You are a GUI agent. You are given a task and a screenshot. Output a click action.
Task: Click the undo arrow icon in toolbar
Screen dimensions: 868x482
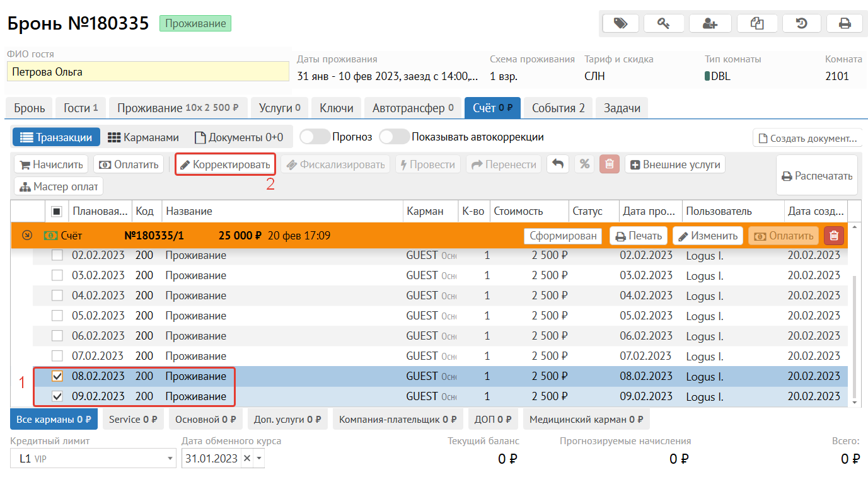557,164
